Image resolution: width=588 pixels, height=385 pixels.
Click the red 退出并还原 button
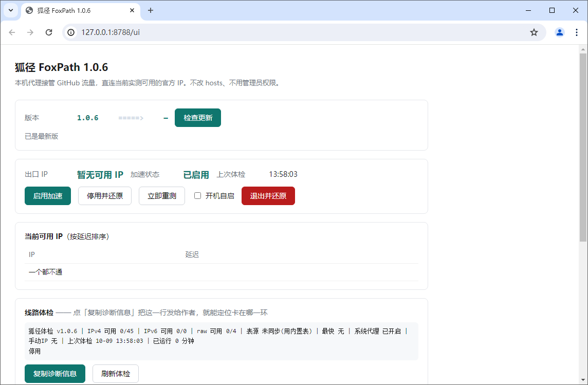(268, 196)
